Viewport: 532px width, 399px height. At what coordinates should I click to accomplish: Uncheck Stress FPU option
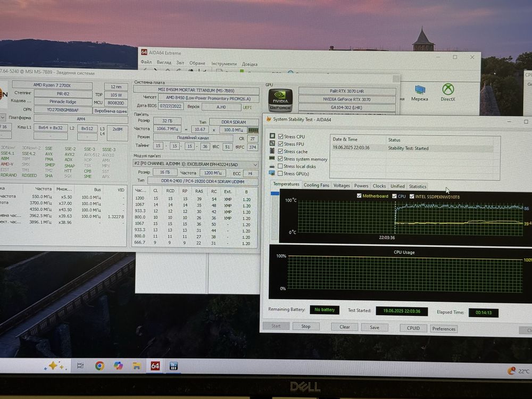[280, 144]
